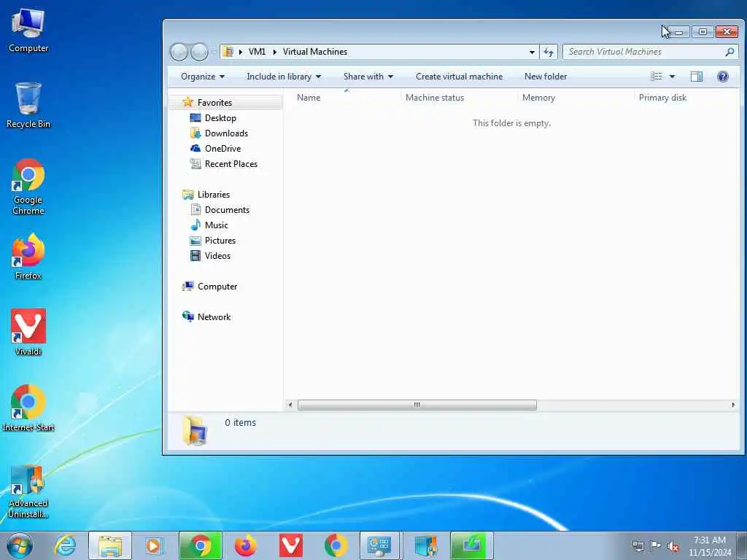
Task: Open Include in library dropdown
Action: click(x=284, y=77)
